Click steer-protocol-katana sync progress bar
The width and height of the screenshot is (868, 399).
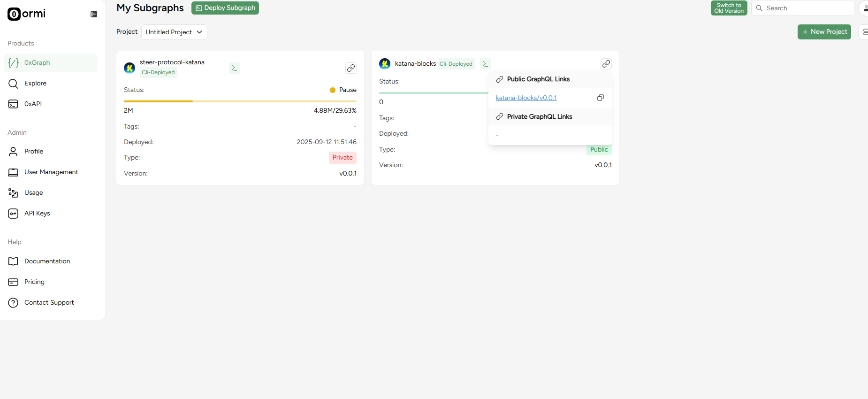point(240,101)
